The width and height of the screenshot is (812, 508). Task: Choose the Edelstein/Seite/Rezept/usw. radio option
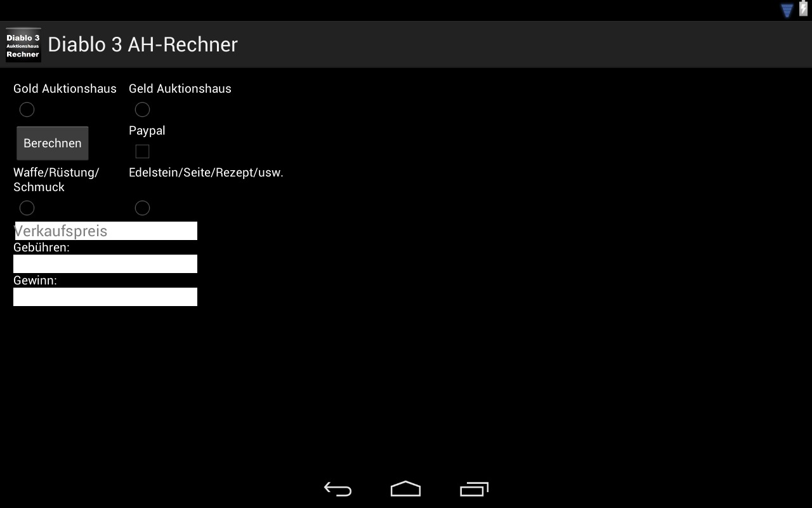(142, 208)
